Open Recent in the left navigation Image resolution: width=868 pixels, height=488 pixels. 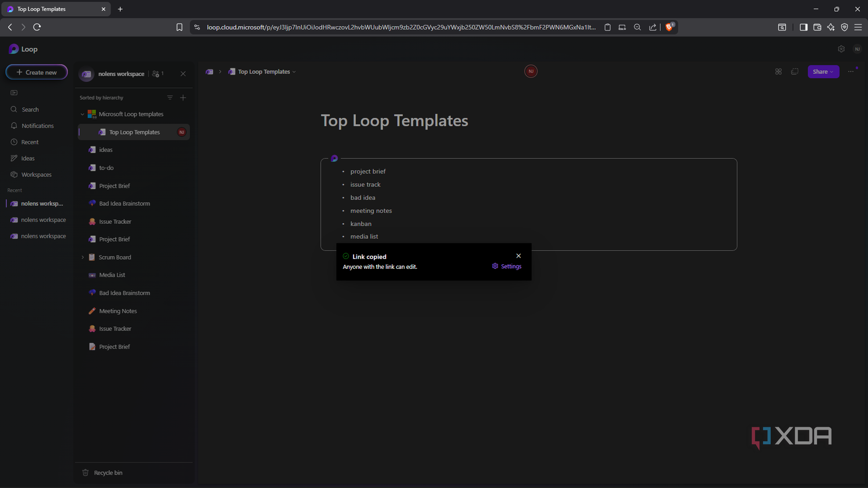pyautogui.click(x=25, y=142)
